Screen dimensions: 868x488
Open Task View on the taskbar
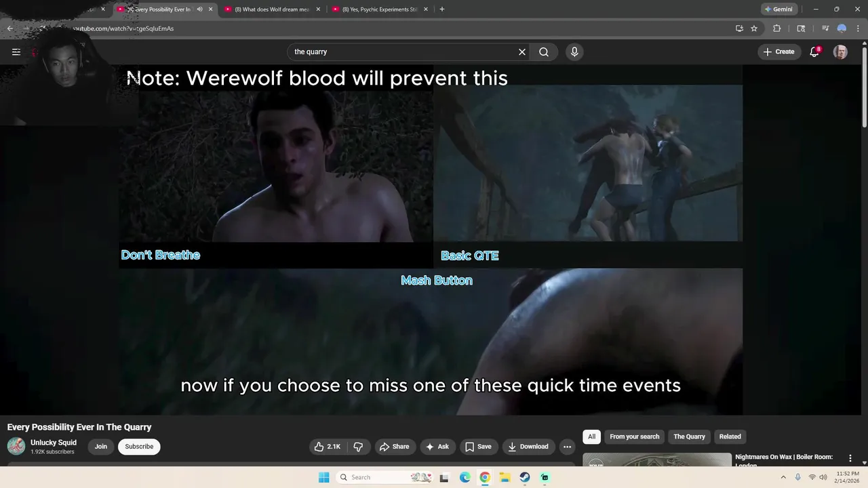tap(444, 477)
